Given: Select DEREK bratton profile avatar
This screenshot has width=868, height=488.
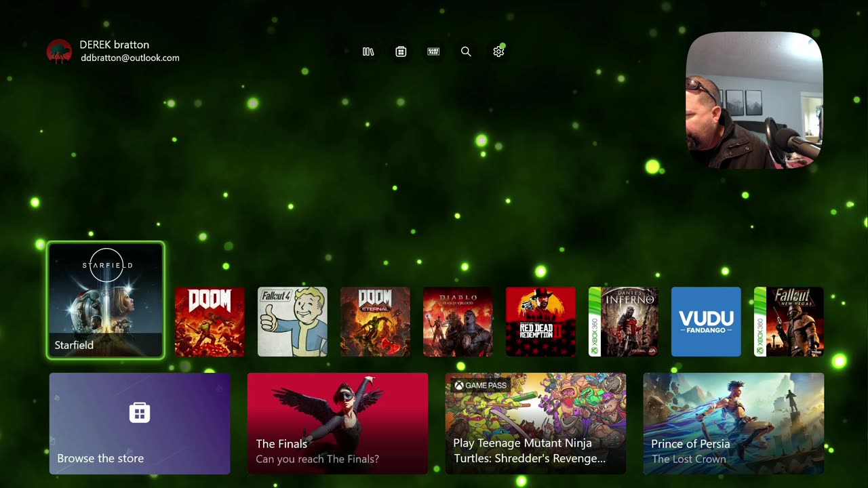Looking at the screenshot, I should [x=59, y=52].
